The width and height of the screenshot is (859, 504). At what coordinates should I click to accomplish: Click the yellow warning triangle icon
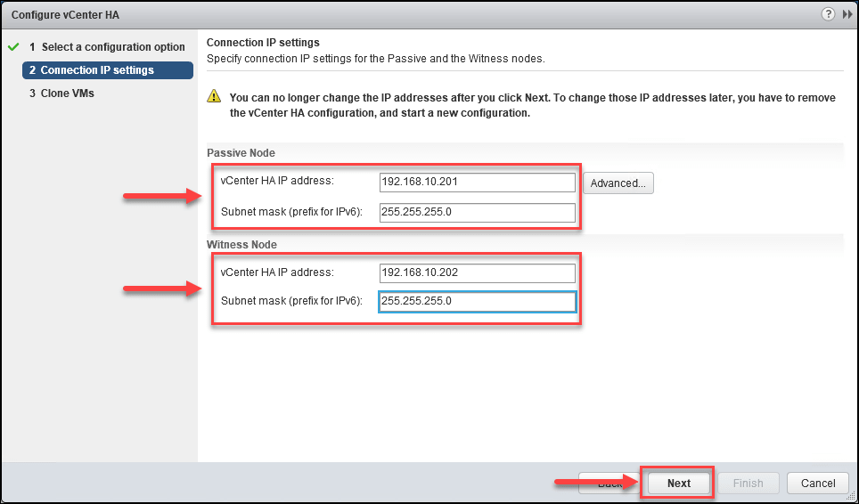pos(214,97)
